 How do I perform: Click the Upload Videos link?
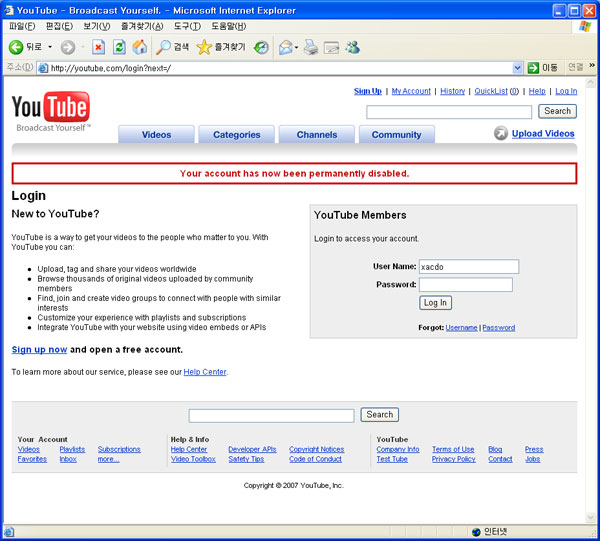[543, 134]
